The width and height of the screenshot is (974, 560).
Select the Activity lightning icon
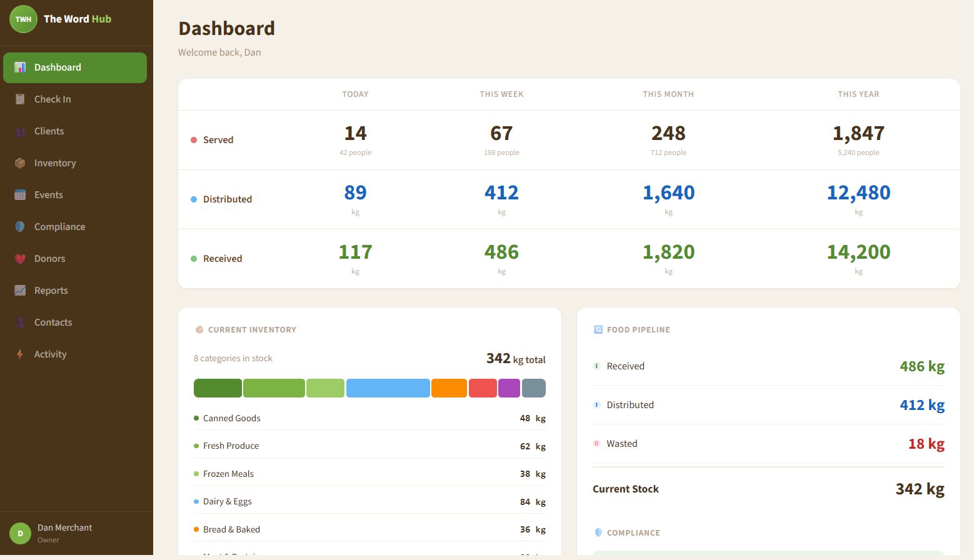[21, 354]
